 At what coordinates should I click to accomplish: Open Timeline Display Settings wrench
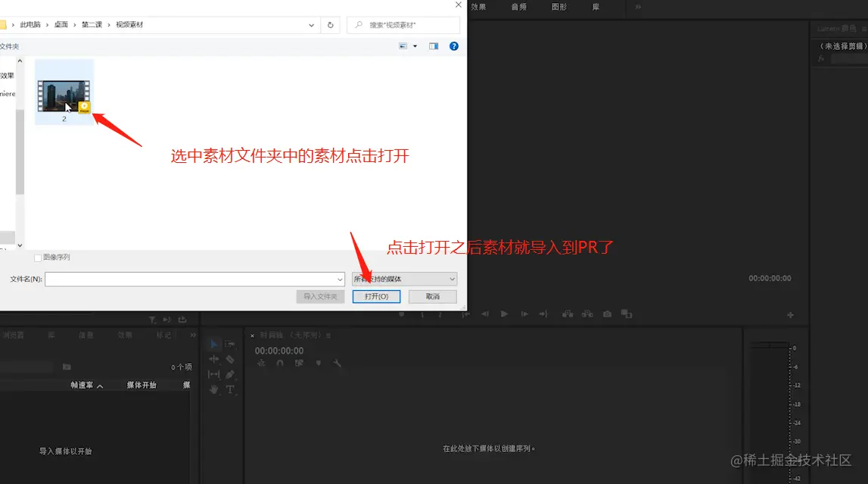(x=337, y=364)
